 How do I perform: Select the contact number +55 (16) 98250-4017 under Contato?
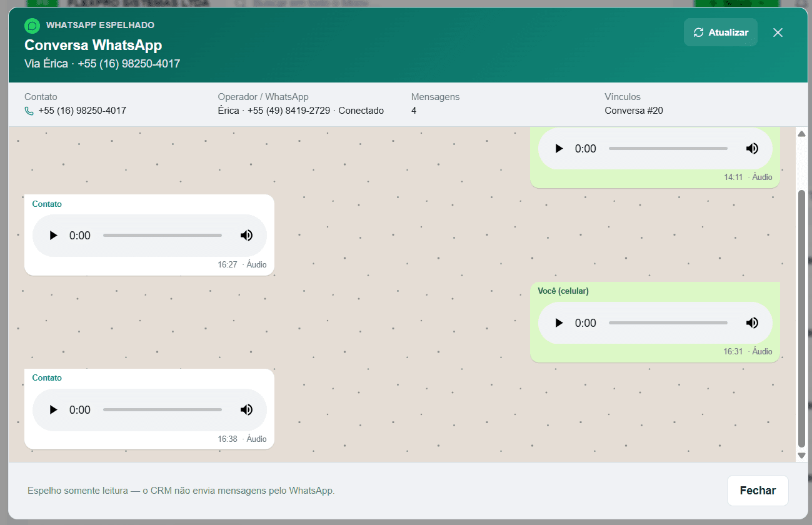click(82, 111)
